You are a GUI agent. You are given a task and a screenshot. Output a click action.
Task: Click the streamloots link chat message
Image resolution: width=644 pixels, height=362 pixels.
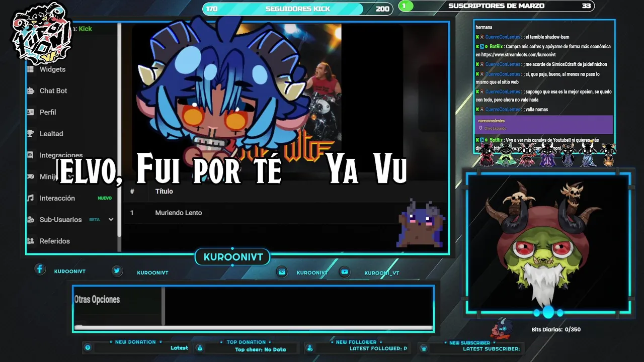point(543,50)
